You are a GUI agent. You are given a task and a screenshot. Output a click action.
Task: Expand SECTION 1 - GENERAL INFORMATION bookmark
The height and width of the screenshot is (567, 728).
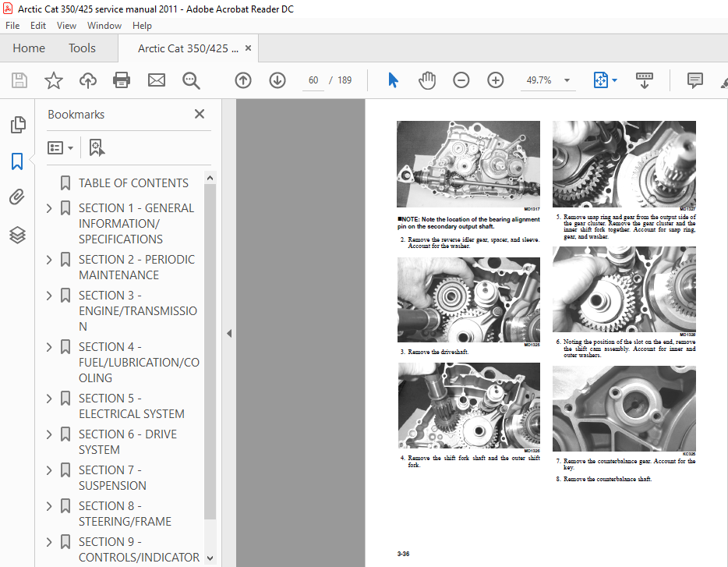click(x=49, y=208)
